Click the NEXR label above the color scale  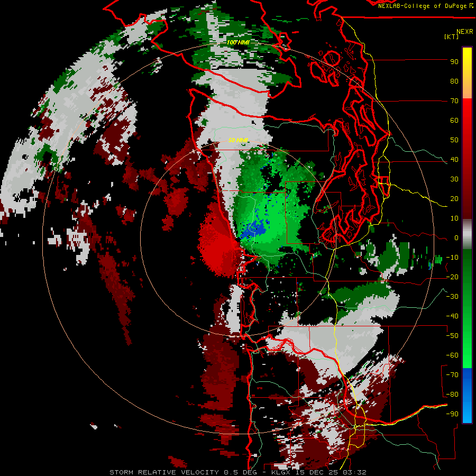tap(465, 32)
